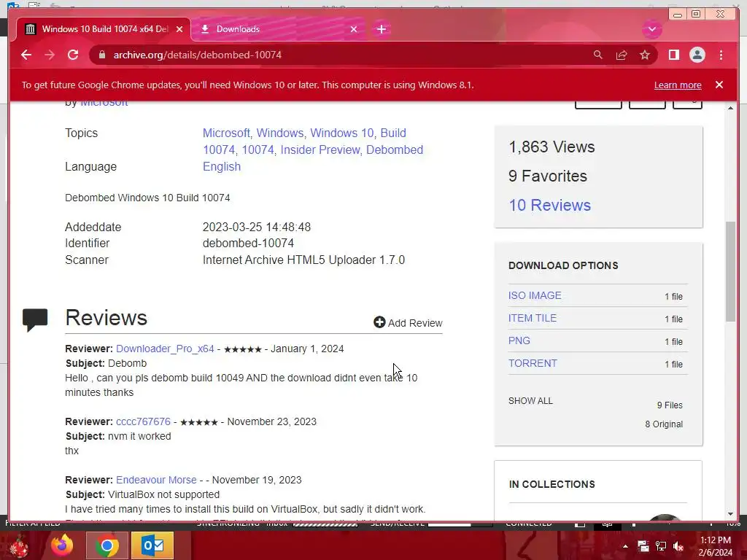Open a new tab with plus button
747x560 pixels.
[x=381, y=29]
